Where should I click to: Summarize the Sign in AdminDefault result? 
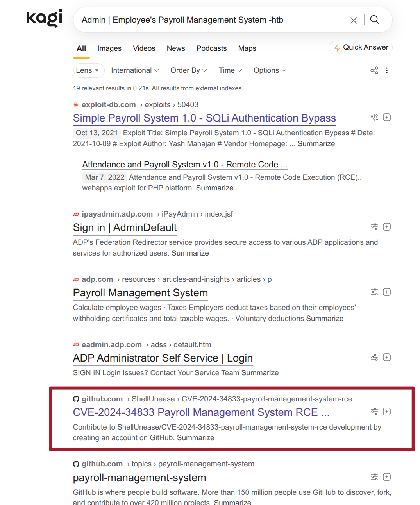pos(190,253)
